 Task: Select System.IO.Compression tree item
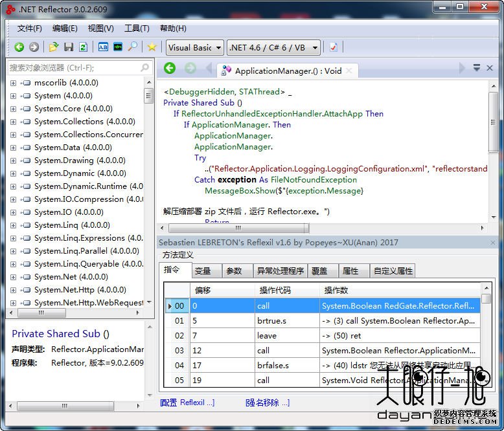click(89, 199)
